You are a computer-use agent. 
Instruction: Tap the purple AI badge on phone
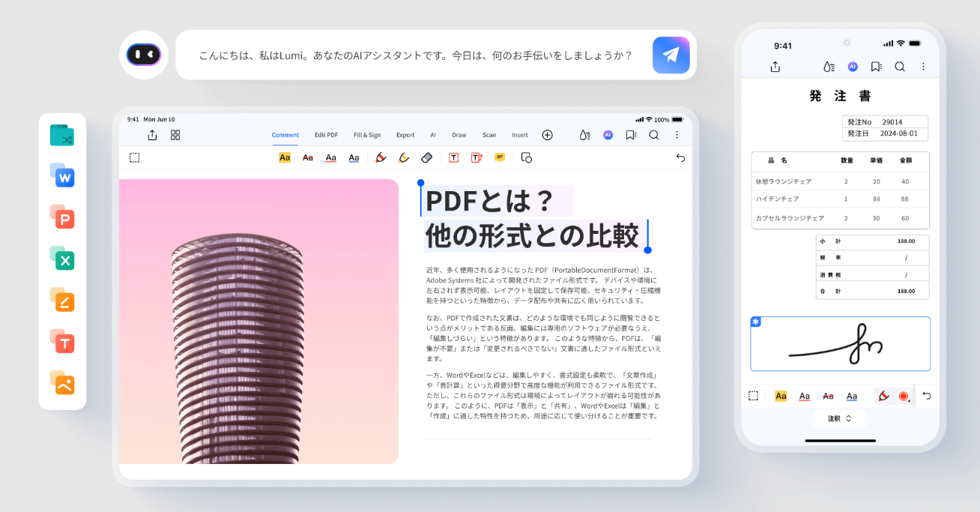pos(853,67)
